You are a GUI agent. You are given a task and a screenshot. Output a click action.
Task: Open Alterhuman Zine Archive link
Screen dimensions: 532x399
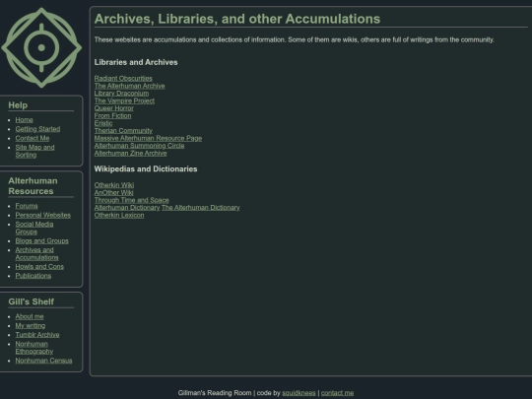pos(130,153)
